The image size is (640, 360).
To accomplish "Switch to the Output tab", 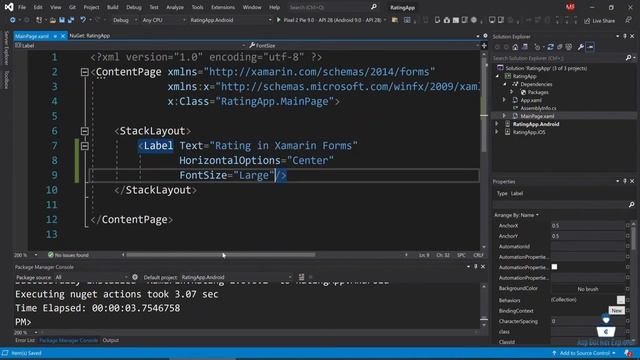I will (x=111, y=340).
